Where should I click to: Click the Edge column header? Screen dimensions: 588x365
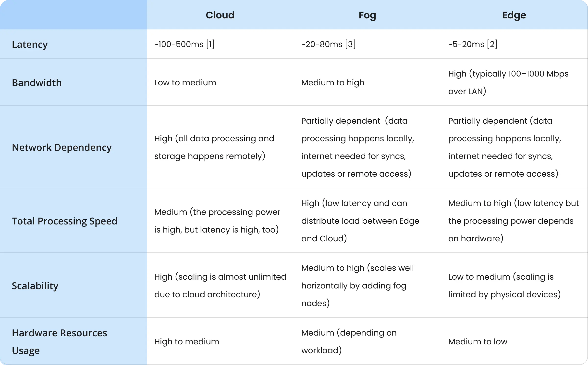coord(514,15)
